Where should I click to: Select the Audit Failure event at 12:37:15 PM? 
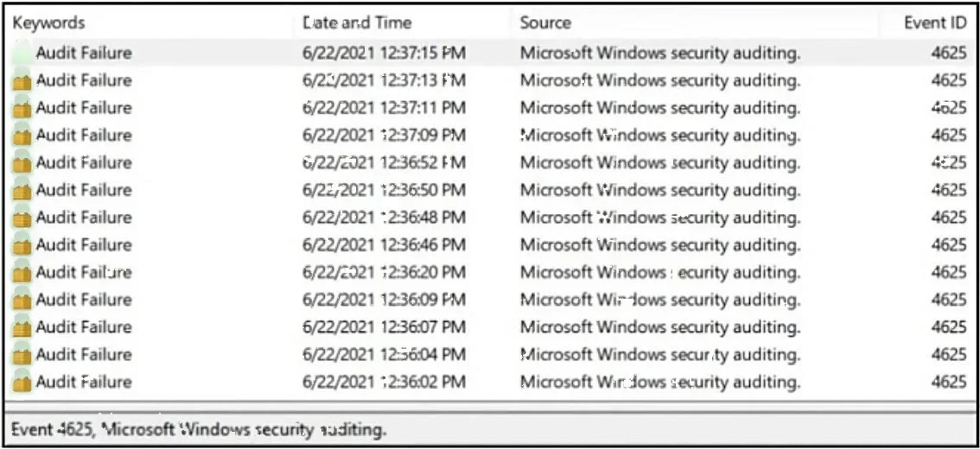click(490, 53)
